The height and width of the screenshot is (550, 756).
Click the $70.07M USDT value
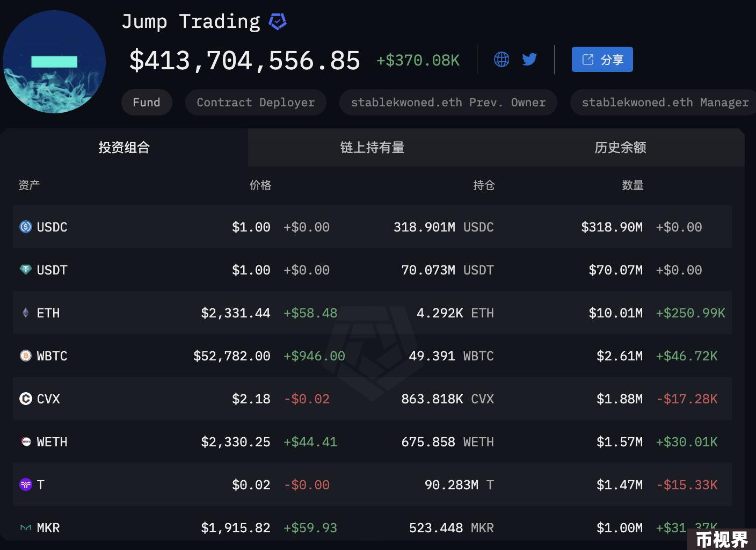616,270
